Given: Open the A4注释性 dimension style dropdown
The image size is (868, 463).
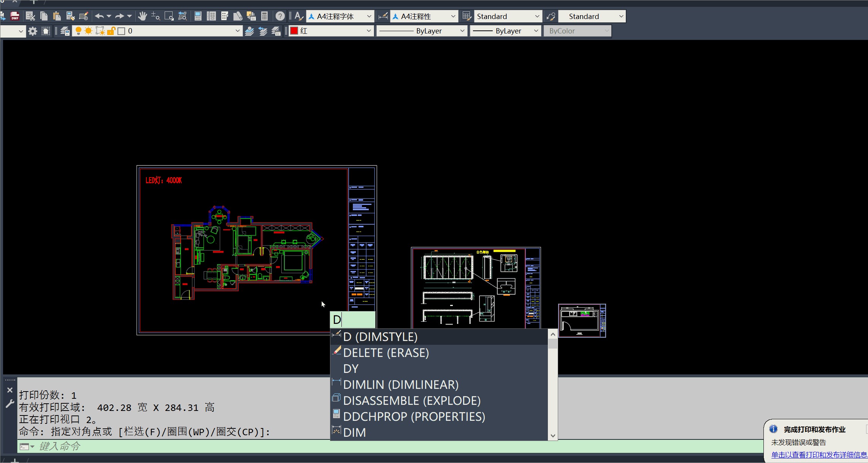Looking at the screenshot, I should click(x=424, y=16).
